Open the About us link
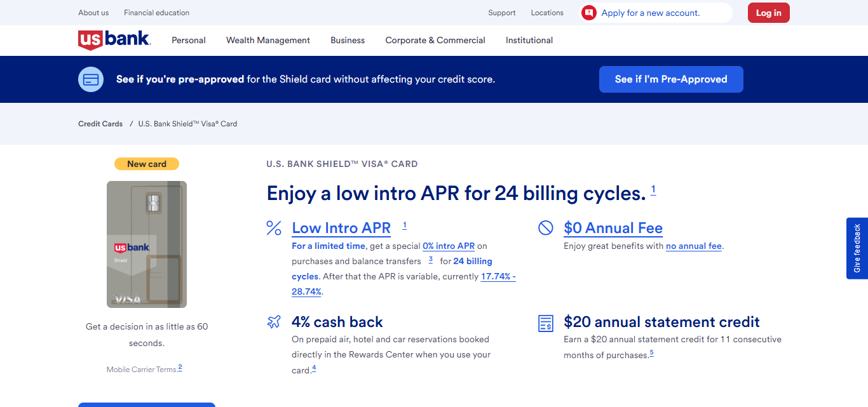This screenshot has width=868, height=407. click(93, 13)
